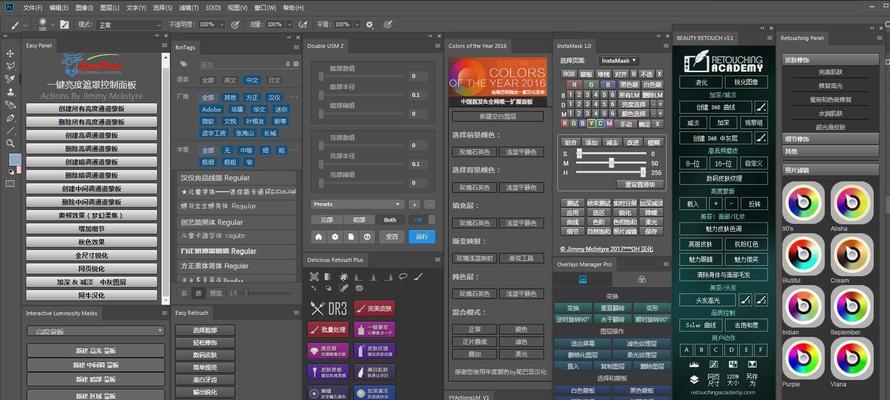This screenshot has height=400, width=890.
Task: Click the foreground color swatch
Action: click(x=15, y=159)
